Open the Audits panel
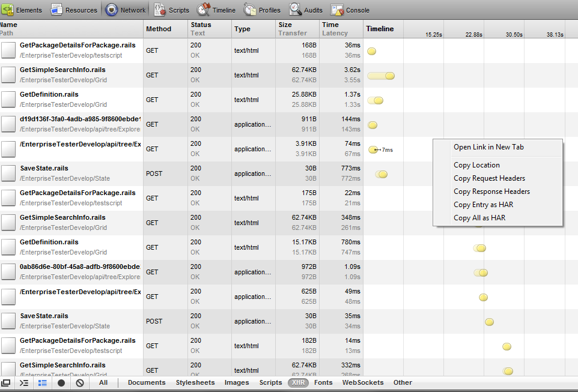 [306, 10]
